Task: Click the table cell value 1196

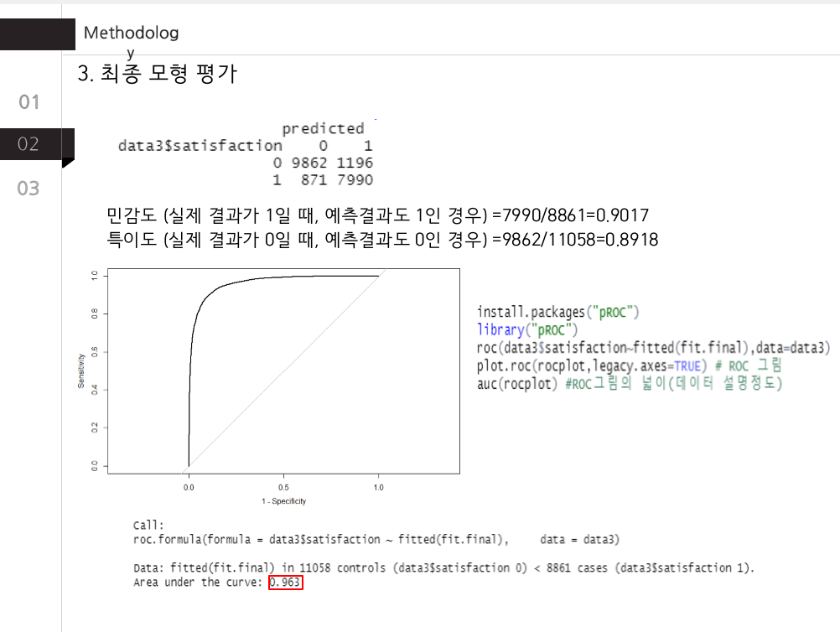Action: [x=355, y=163]
